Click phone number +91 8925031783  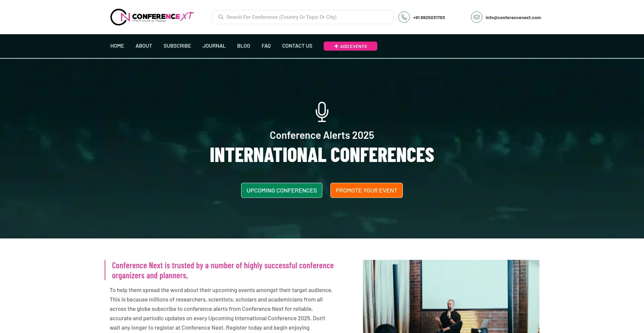pos(429,18)
